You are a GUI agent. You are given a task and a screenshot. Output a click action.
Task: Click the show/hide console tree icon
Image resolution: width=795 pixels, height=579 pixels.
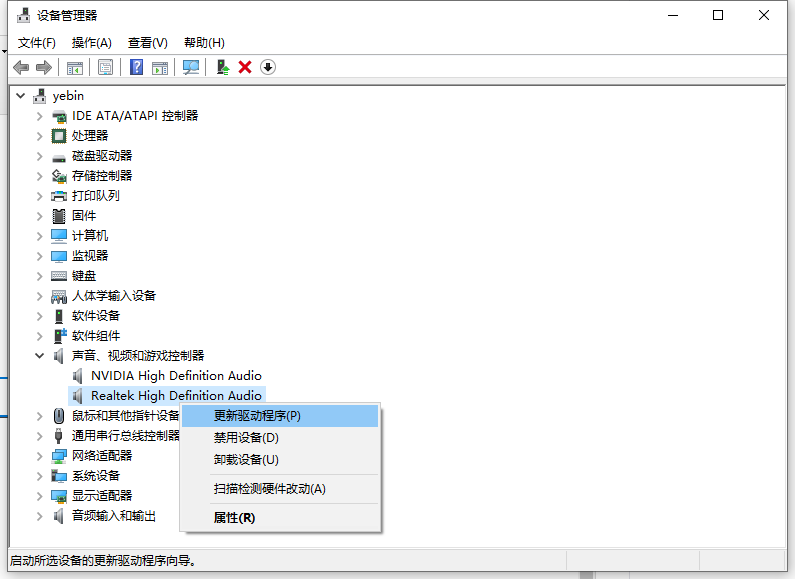pyautogui.click(x=74, y=67)
